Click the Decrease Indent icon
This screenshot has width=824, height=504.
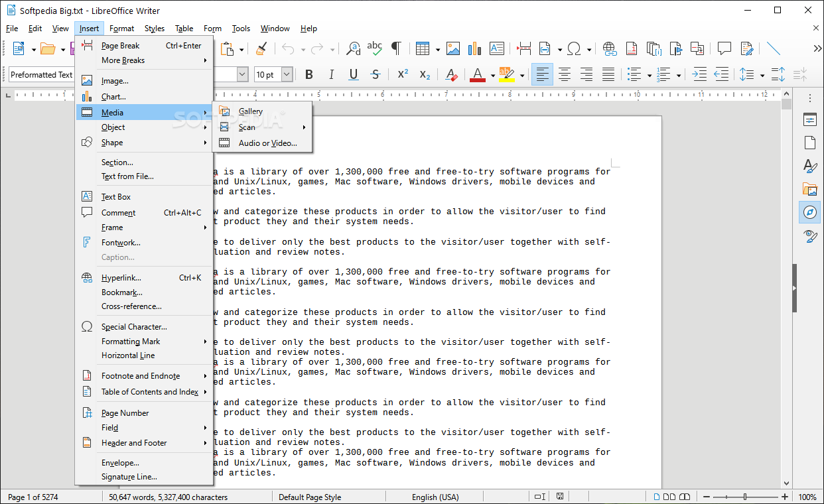(x=721, y=75)
